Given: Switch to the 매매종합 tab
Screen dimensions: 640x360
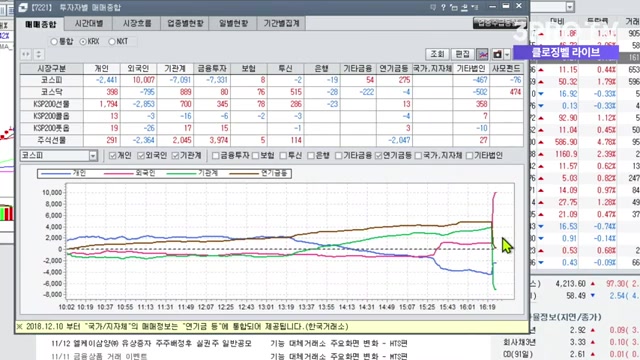Looking at the screenshot, I should [40, 24].
